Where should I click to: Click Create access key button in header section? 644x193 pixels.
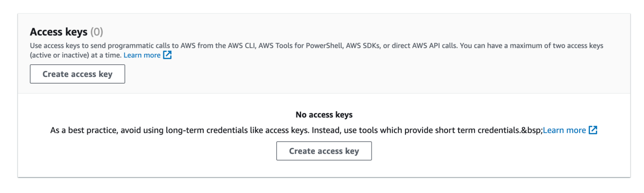[77, 74]
